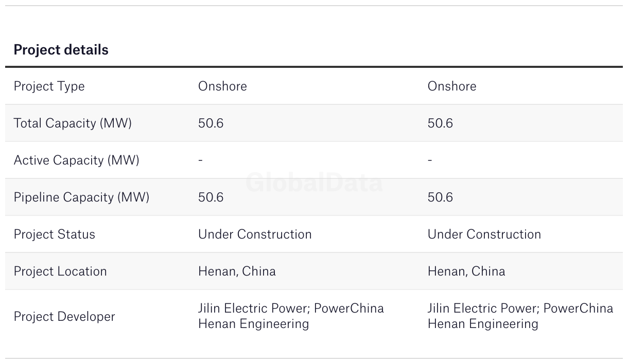Click the Project details heading
Screen dimensions: 628x364
click(x=61, y=50)
